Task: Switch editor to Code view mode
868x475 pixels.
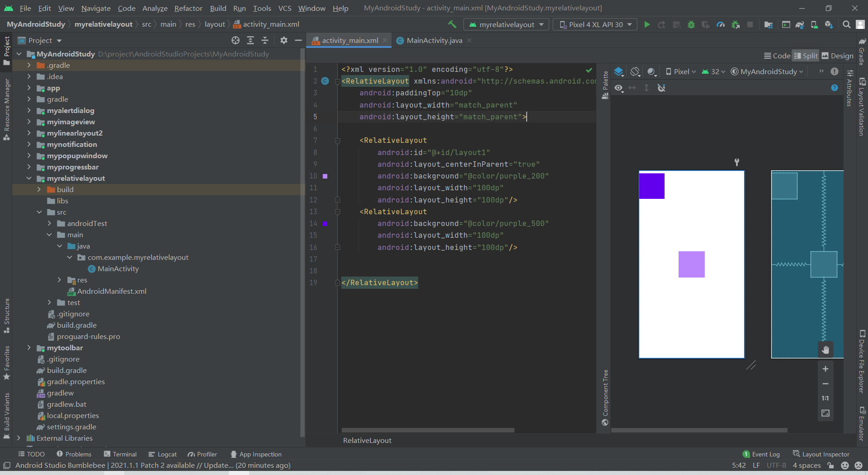Action: click(777, 56)
